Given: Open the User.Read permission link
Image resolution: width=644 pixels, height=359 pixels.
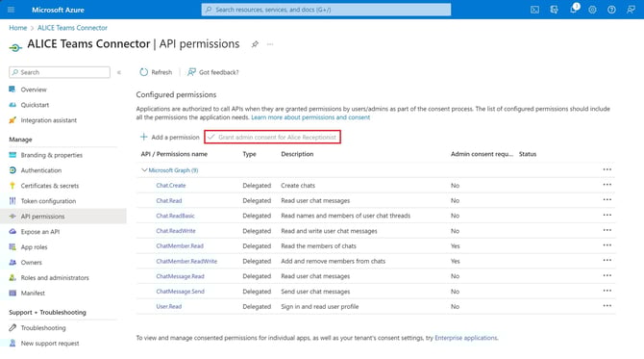Looking at the screenshot, I should click(x=169, y=306).
